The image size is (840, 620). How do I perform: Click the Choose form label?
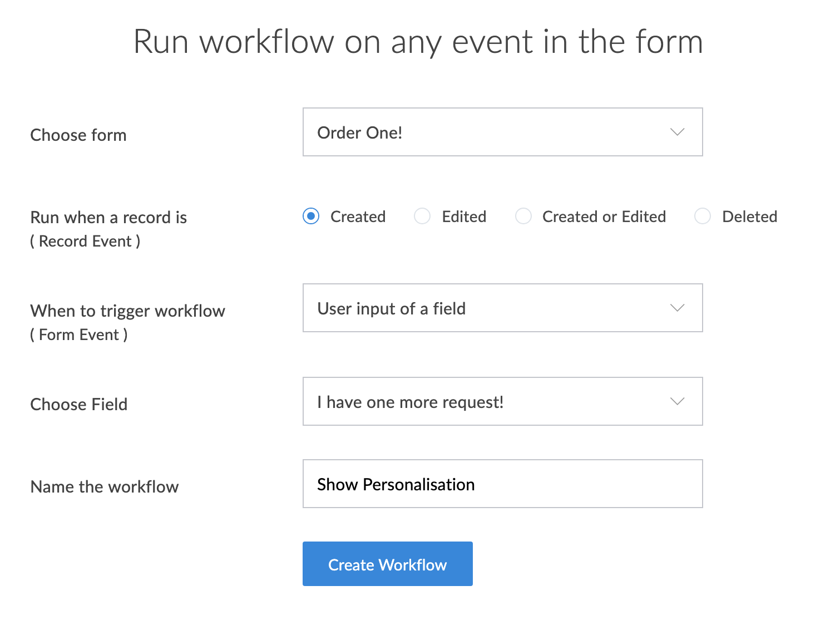click(78, 135)
